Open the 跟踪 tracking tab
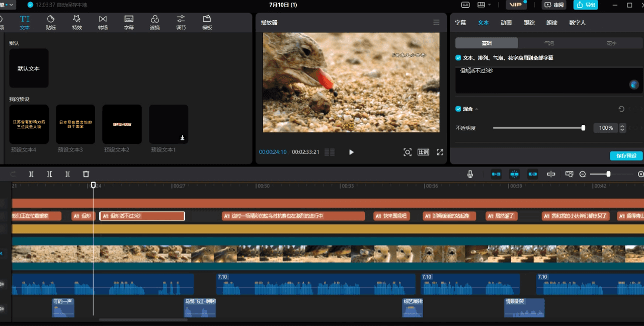 (x=529, y=23)
